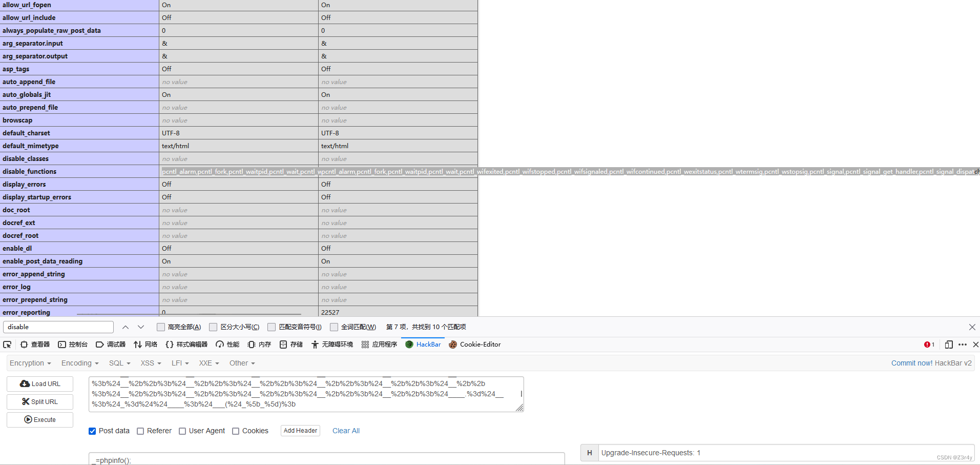Click the Execute button
The width and height of the screenshot is (980, 465).
pyautogui.click(x=39, y=419)
